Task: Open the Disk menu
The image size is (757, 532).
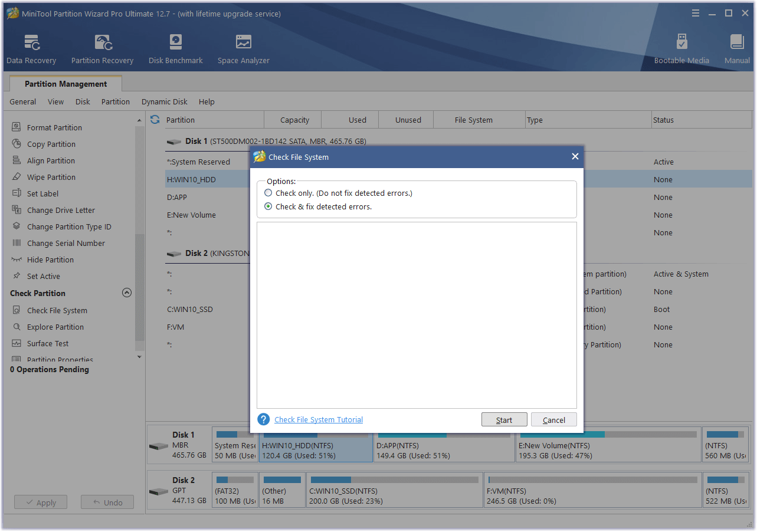Action: click(83, 101)
